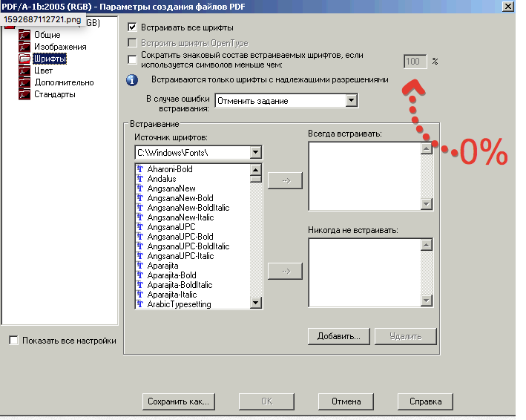The image size is (526, 420).
Task: Click the Отмена button
Action: [x=346, y=401]
